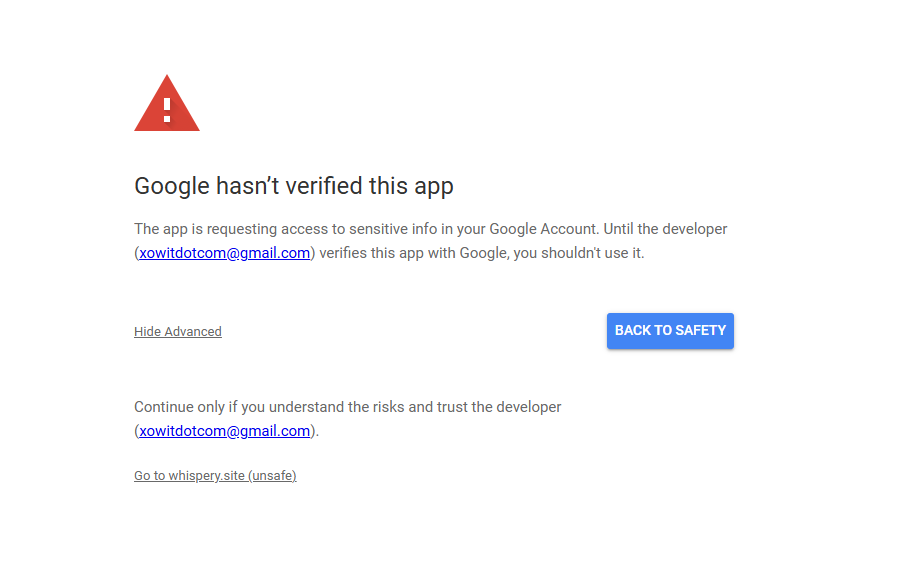
Task: Click the words 'sensitive info' in the warning
Action: [393, 229]
